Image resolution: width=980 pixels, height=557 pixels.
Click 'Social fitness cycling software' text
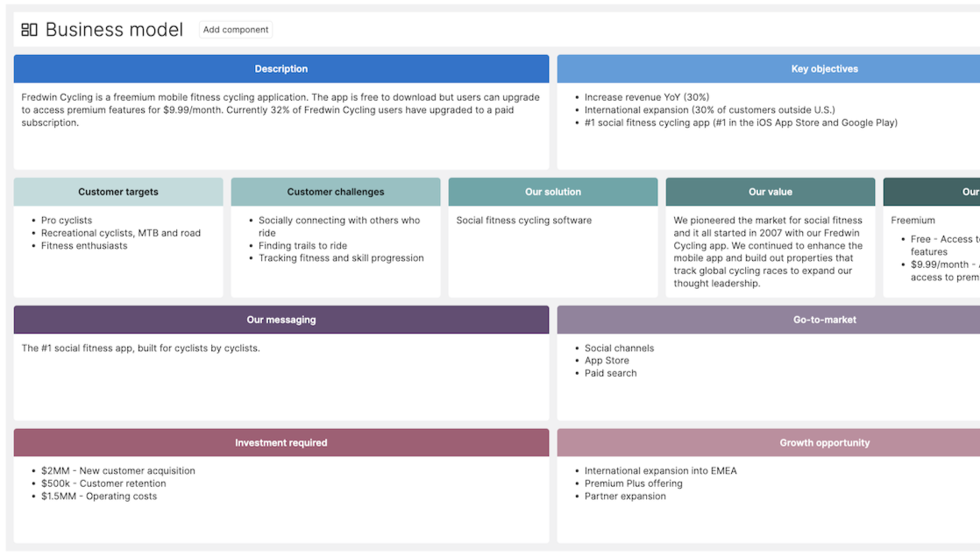coord(524,221)
